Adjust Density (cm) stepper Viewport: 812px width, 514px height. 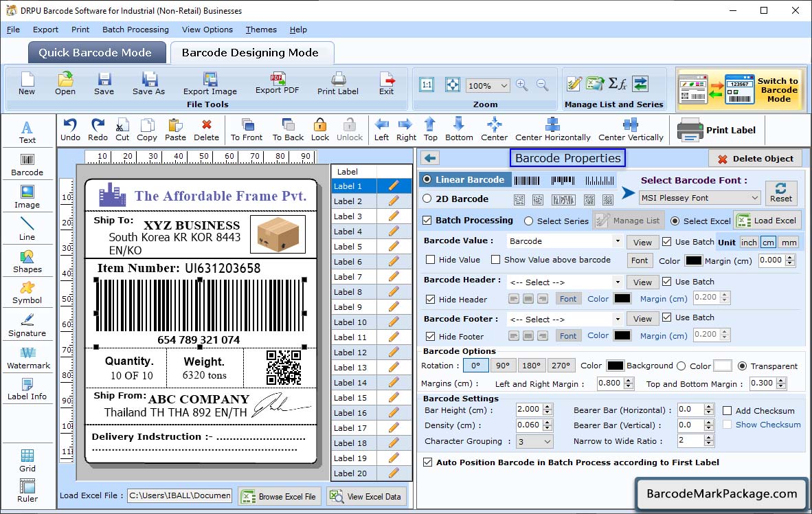(x=548, y=425)
